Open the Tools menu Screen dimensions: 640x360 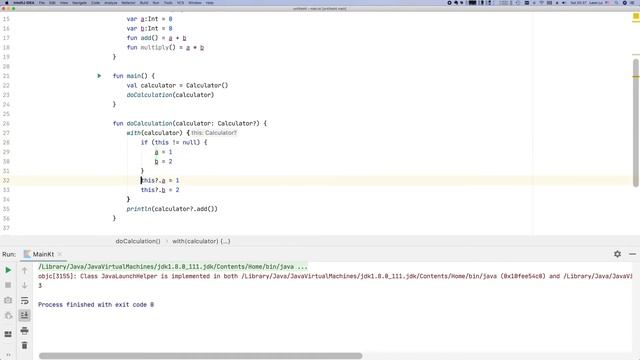pyautogui.click(x=168, y=3)
